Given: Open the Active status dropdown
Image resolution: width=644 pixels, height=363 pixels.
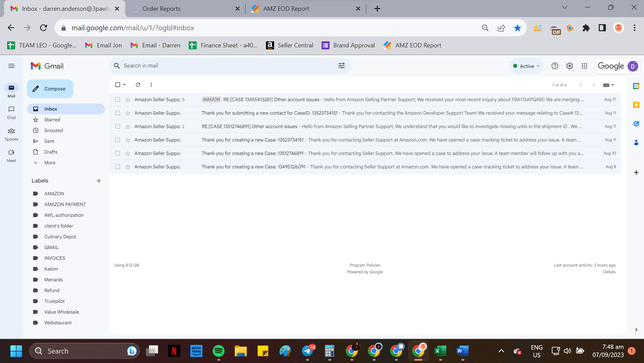Looking at the screenshot, I should (x=526, y=66).
